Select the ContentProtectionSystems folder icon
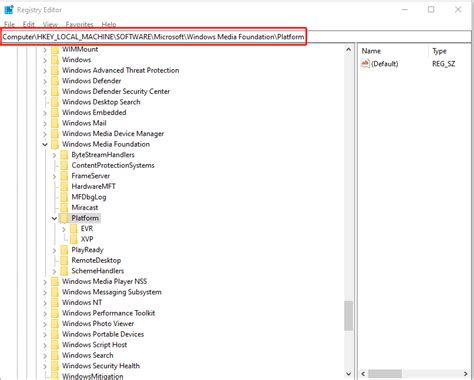The image size is (474, 380). (x=64, y=166)
